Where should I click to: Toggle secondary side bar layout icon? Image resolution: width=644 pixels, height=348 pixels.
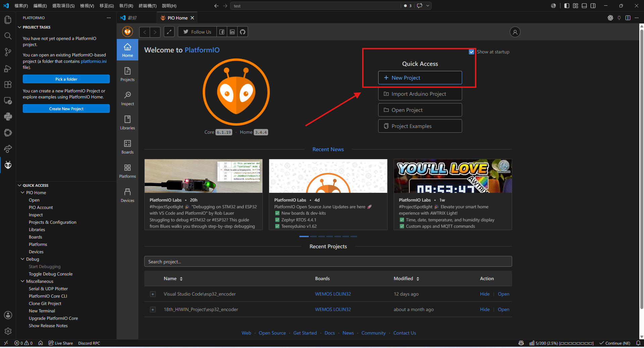(x=593, y=6)
